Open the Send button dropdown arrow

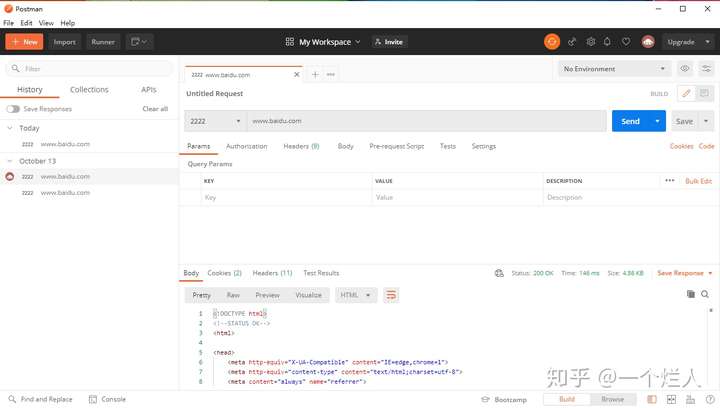[x=657, y=121]
